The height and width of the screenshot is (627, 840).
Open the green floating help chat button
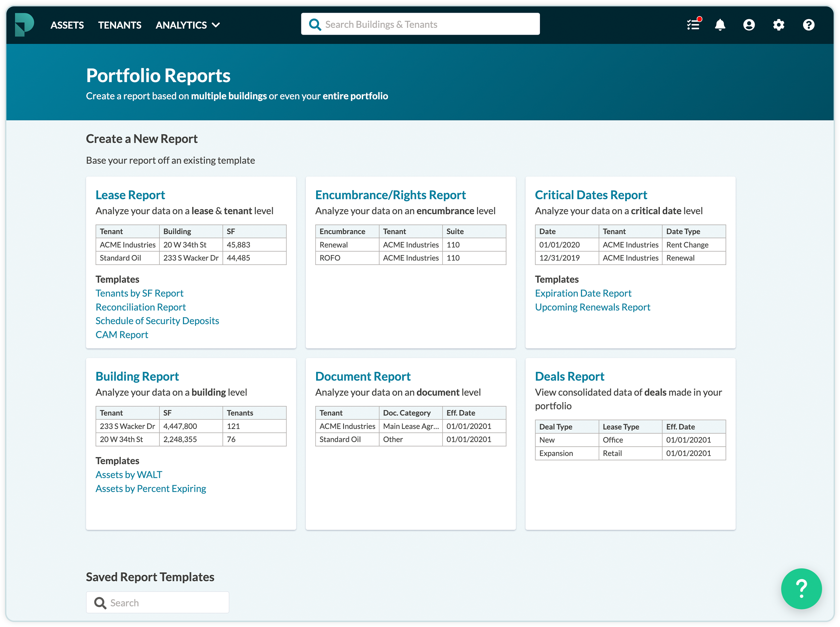coord(801,588)
